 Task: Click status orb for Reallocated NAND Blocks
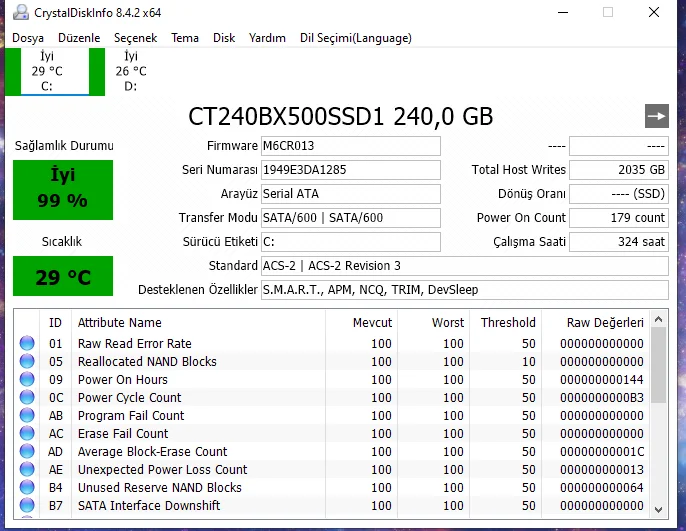[x=27, y=361]
